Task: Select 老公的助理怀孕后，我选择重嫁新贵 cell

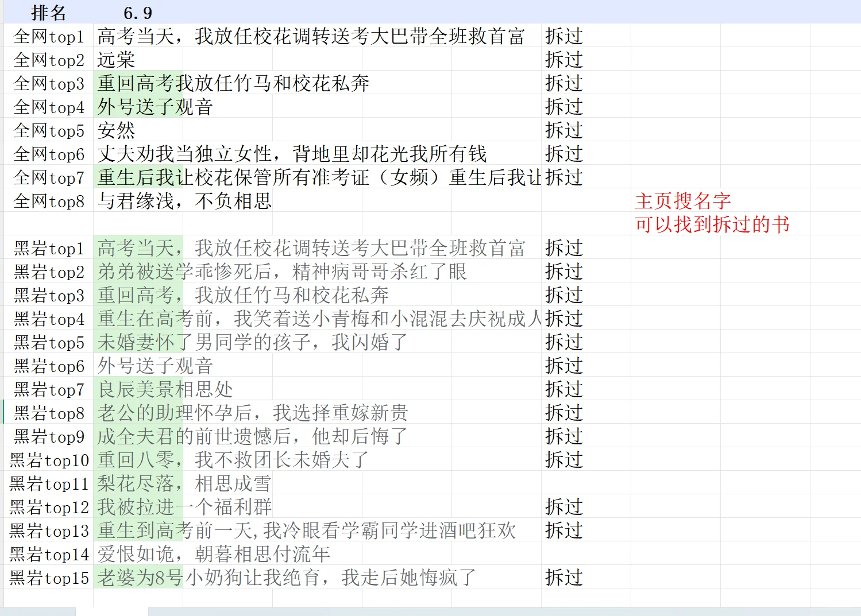Action: [253, 413]
